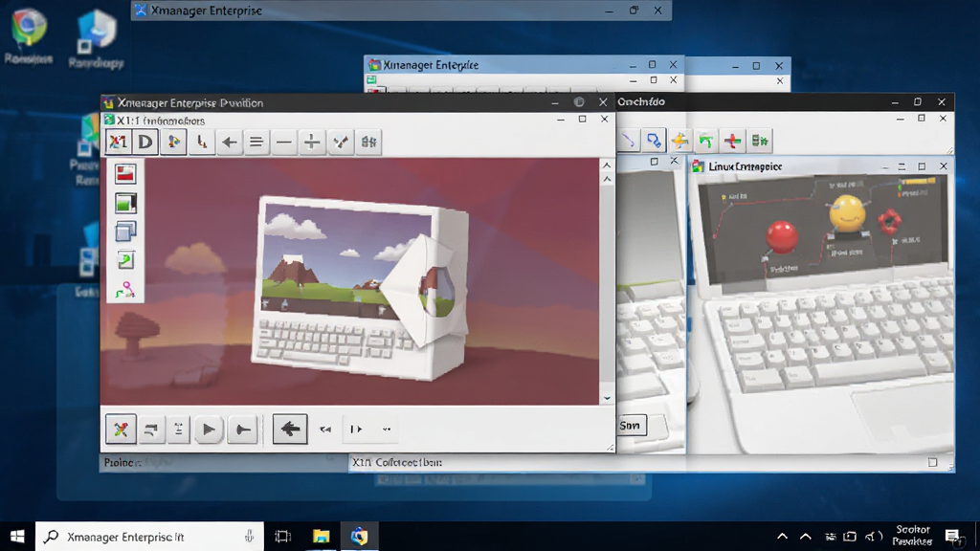Click the plus icon in the toolbar

311,142
